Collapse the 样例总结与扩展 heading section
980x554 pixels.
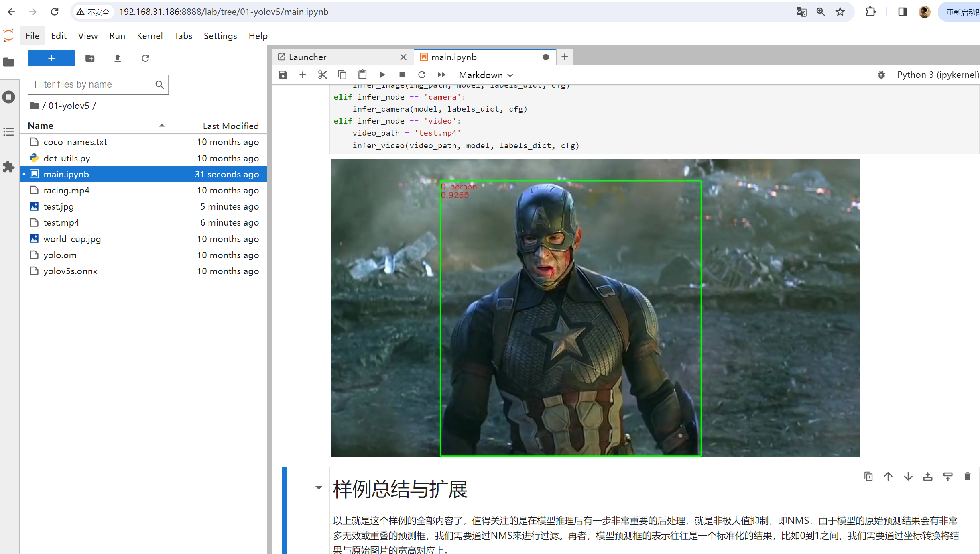pyautogui.click(x=319, y=488)
